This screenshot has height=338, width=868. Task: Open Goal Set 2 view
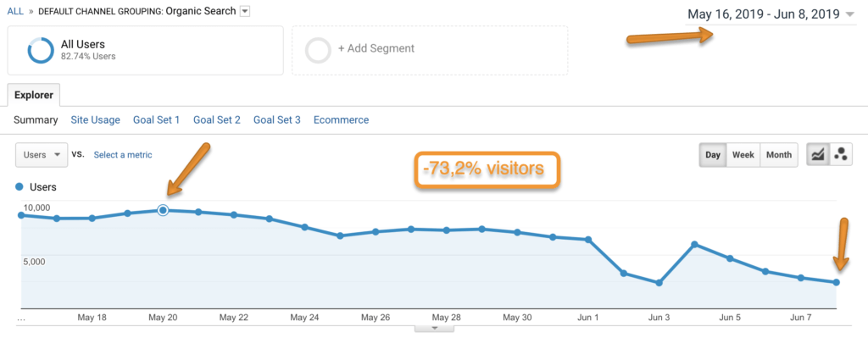[216, 120]
